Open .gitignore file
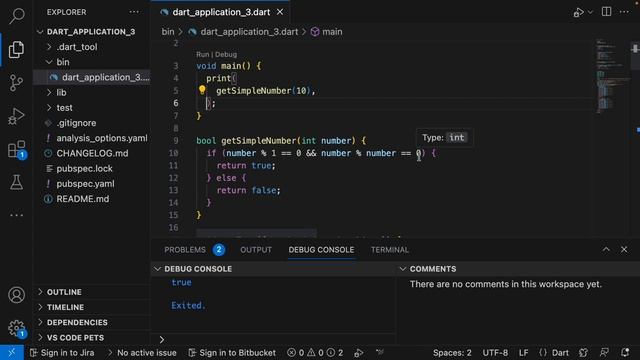This screenshot has width=640, height=360. pos(76,123)
